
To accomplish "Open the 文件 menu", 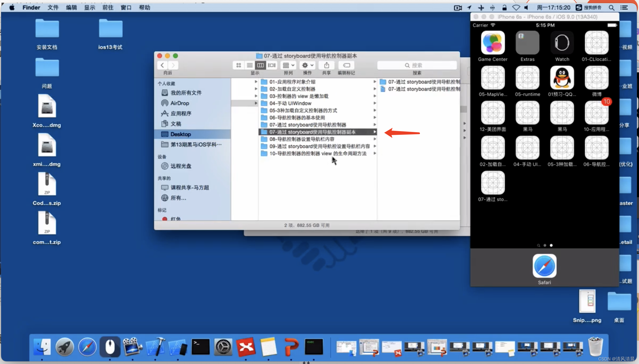I will [x=53, y=8].
